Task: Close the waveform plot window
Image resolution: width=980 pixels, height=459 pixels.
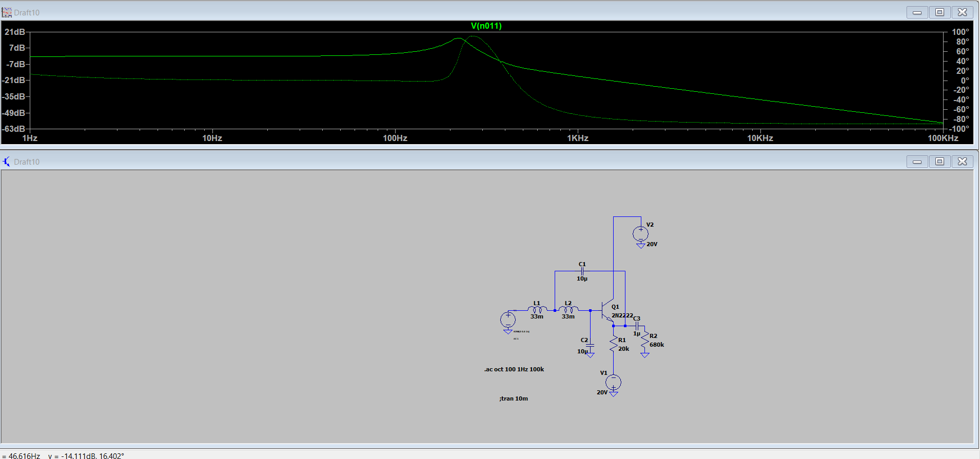Action: 963,12
